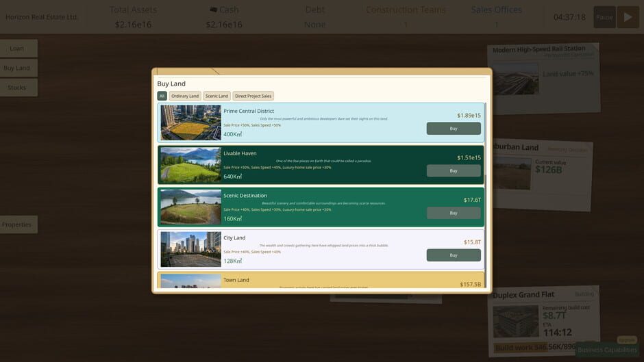
Task: Click the Loan sidebar button
Action: coord(18,49)
